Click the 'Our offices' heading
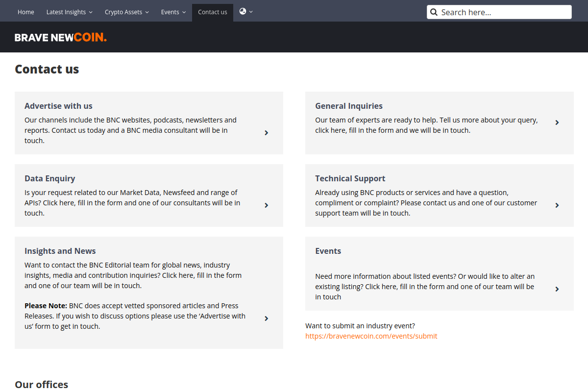Screen dimensions: 588x392 click(42, 385)
